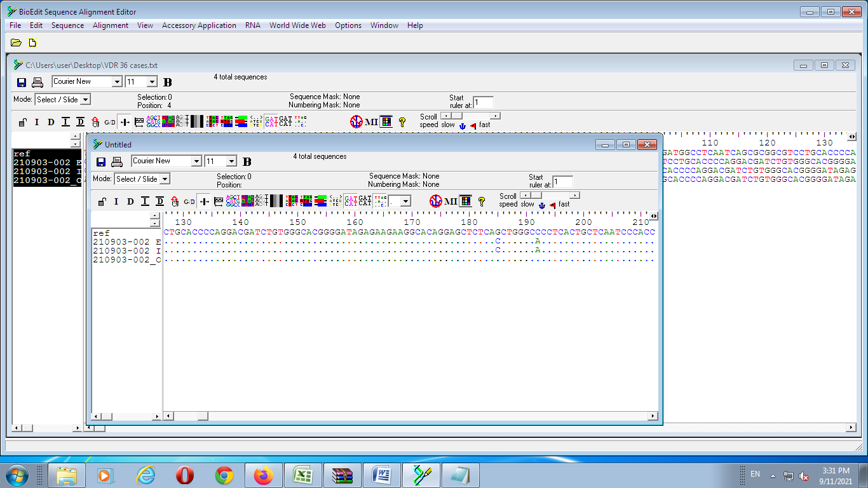Select colored-letters view mode in Untitled window
This screenshot has width=868, height=488.
(233, 201)
